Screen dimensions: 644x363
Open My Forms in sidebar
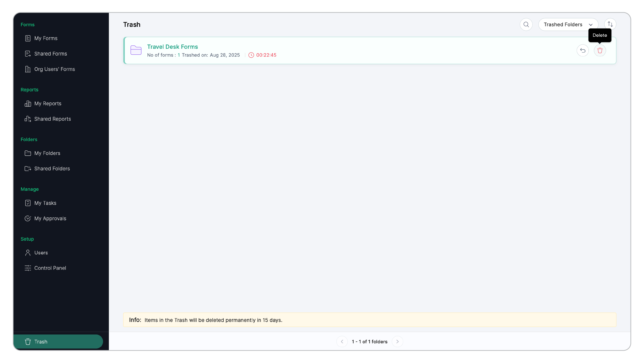[x=46, y=38]
